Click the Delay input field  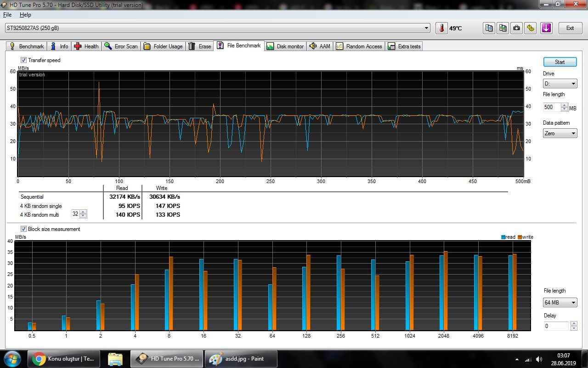pos(556,326)
